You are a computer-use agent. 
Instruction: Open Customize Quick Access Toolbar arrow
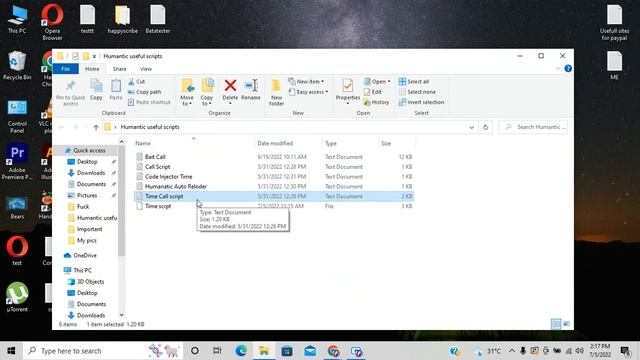coord(94,56)
